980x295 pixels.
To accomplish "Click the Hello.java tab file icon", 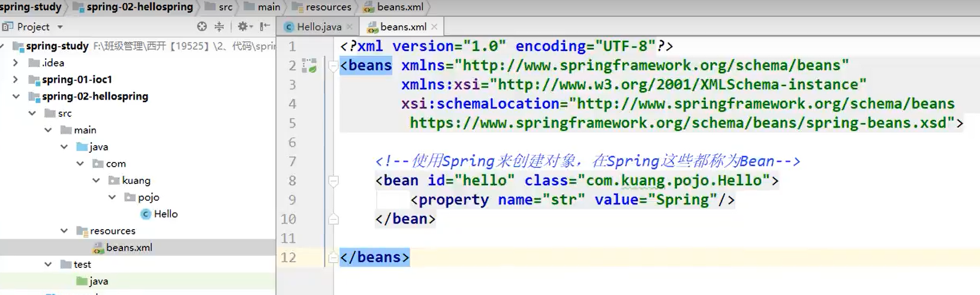I will 289,26.
